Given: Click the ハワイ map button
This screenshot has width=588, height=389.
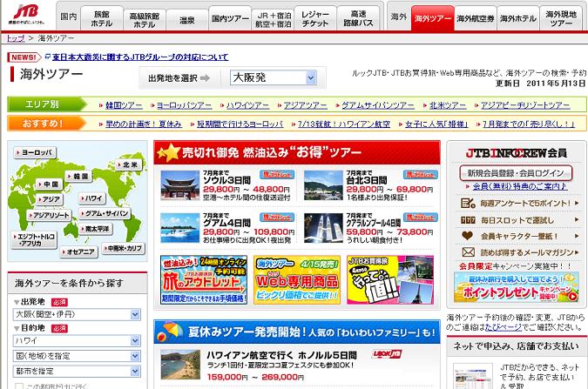Looking at the screenshot, I should [91, 198].
